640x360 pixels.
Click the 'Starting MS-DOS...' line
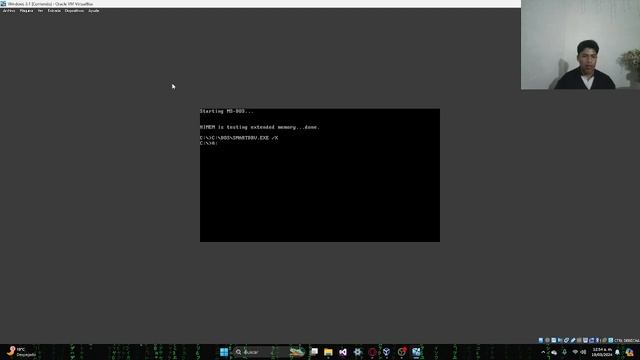(x=227, y=111)
